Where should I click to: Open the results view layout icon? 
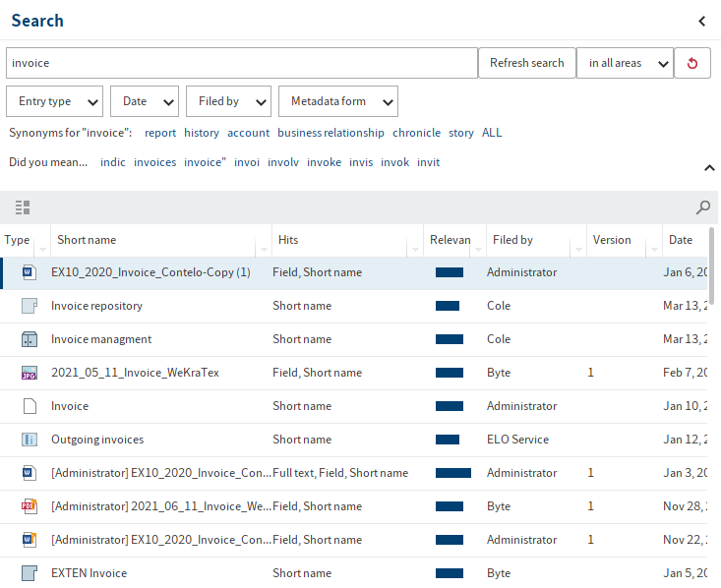click(23, 207)
